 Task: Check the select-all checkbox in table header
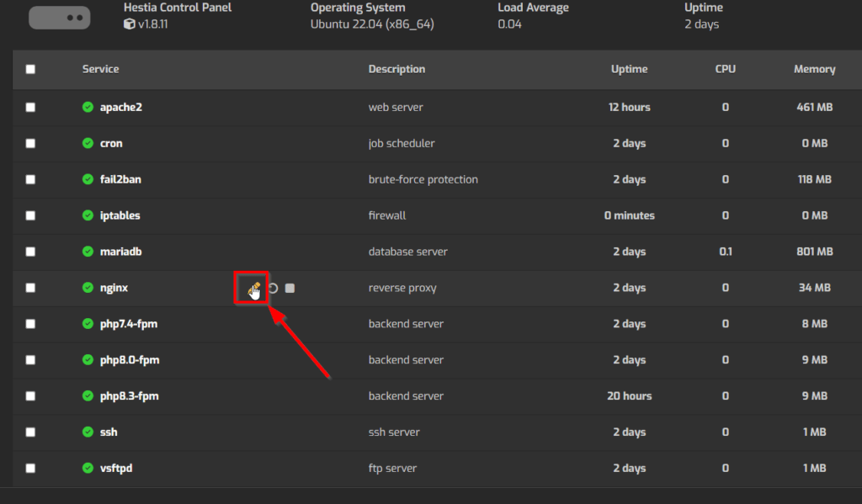(x=30, y=69)
